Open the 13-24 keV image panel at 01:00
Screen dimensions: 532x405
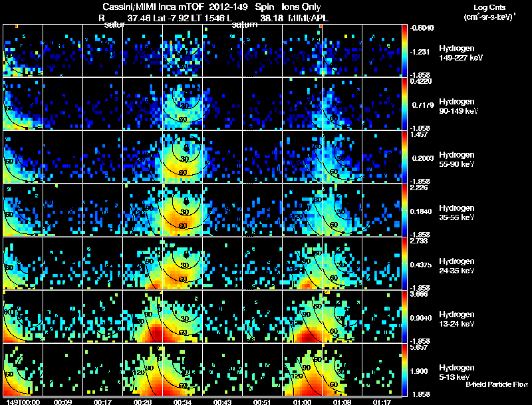tap(302, 317)
